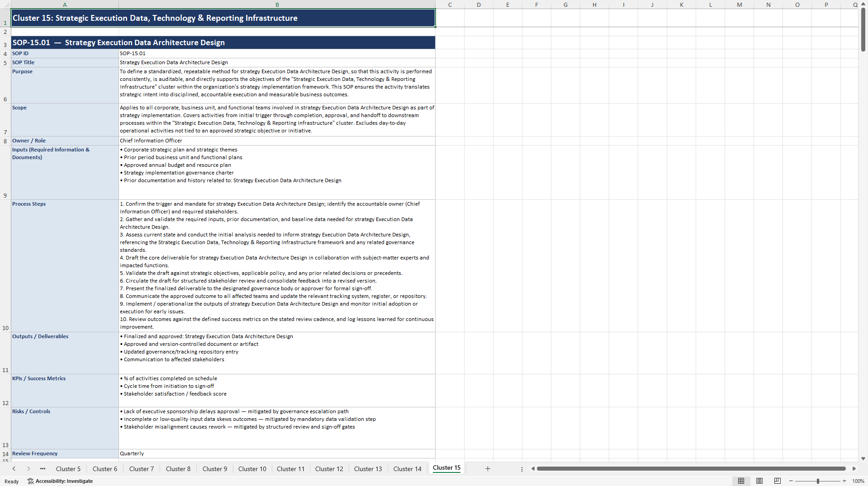Click the vertical scrollbar thumb

coord(863,30)
